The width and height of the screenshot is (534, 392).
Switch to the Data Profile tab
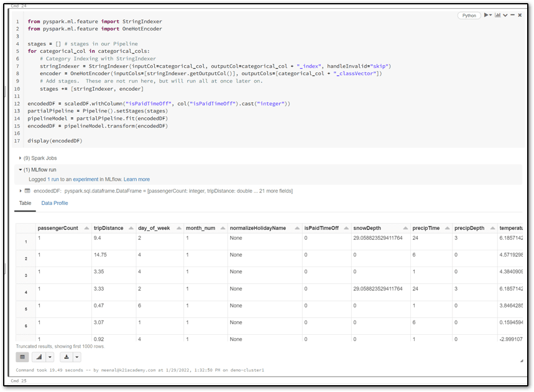[55, 203]
